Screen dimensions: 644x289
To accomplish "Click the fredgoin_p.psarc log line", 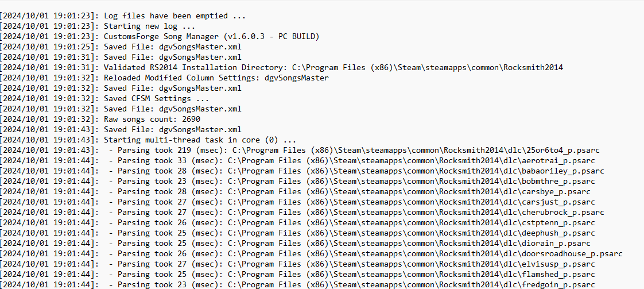I will tap(297, 284).
